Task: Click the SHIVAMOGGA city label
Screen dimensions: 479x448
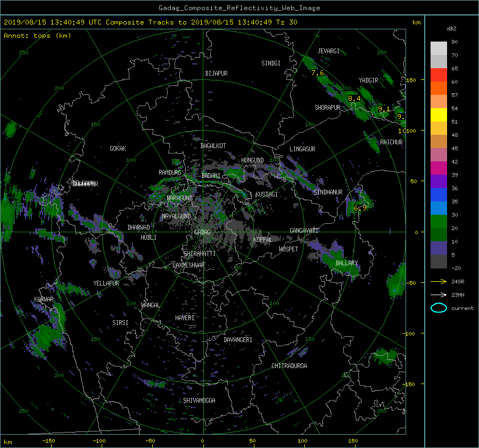Action: pos(199,400)
